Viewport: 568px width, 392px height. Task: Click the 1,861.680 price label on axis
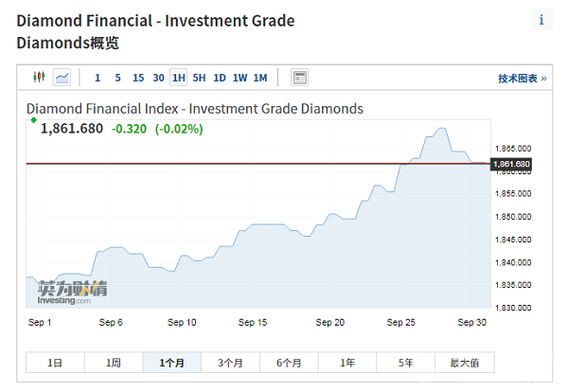[511, 165]
